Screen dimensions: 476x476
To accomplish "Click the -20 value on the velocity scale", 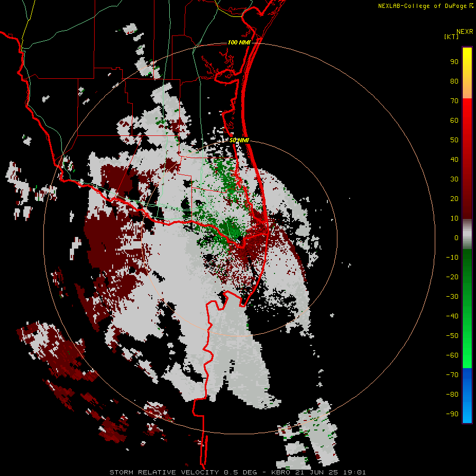I will tap(452, 277).
